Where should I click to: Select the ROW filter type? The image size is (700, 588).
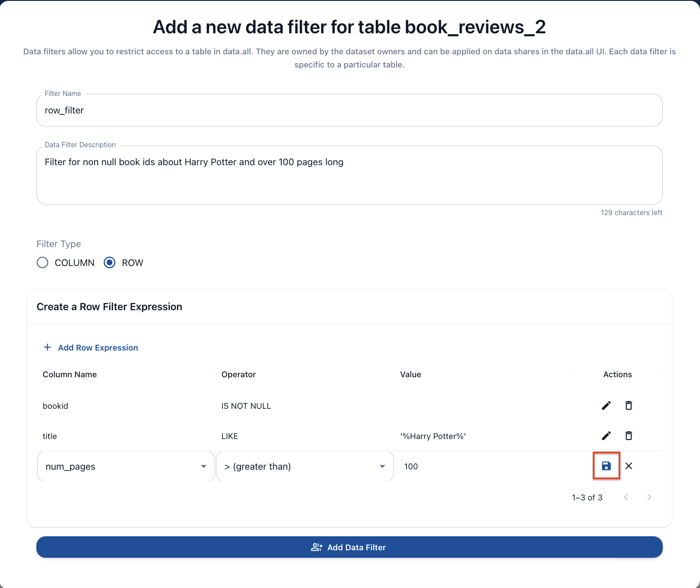point(110,262)
